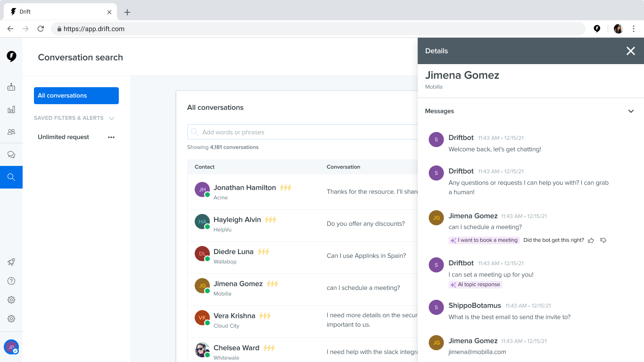Click the I want to book a meeting tag
This screenshot has width=644, height=362.
484,240
